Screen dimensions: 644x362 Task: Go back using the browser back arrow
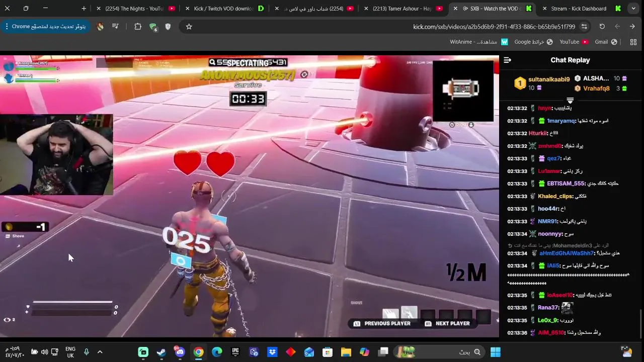click(x=632, y=27)
